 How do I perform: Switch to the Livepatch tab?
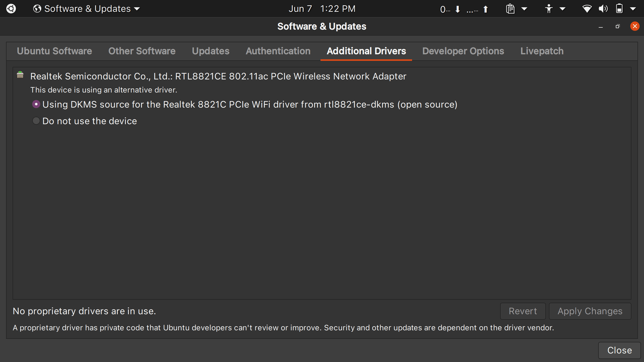tap(542, 51)
